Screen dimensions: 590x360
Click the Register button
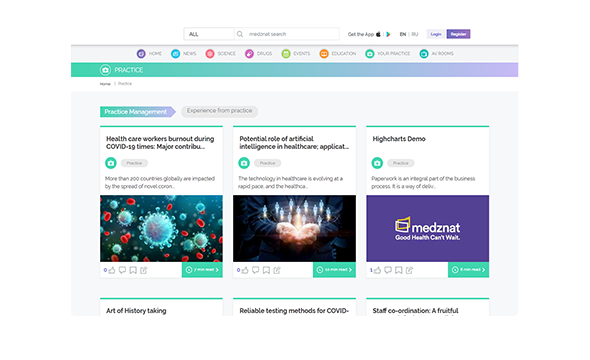pos(458,34)
